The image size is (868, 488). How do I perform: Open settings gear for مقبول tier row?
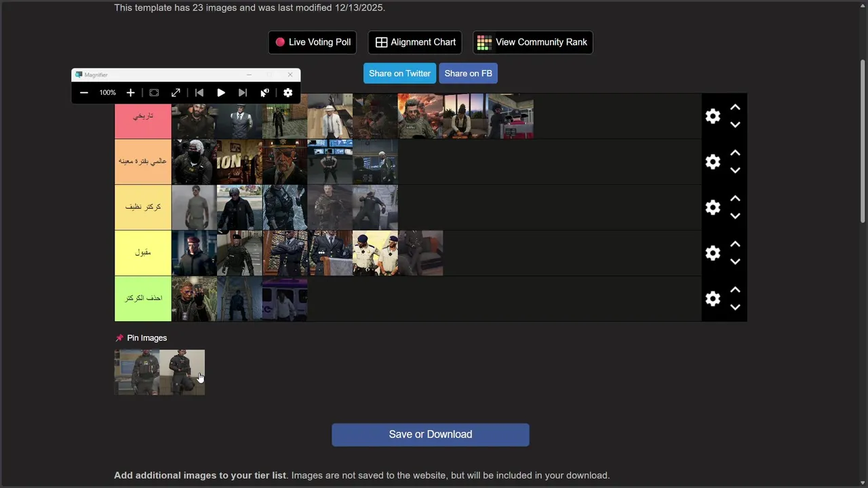713,253
